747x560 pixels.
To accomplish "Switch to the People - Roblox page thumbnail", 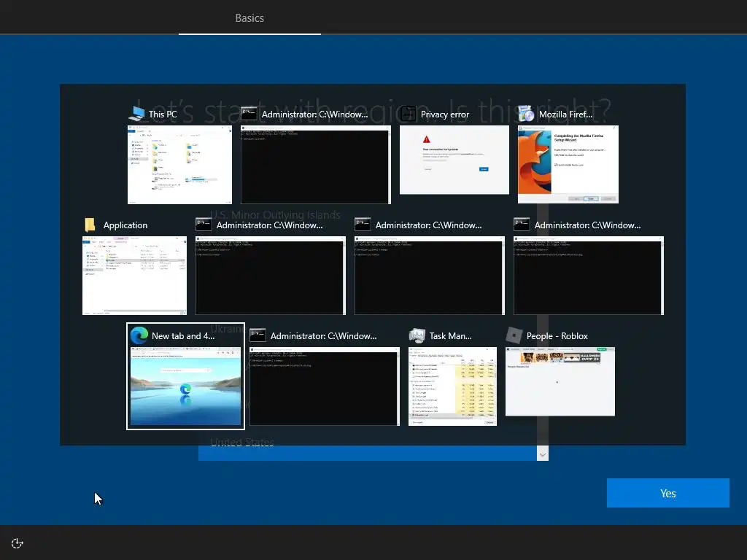I will pos(560,381).
